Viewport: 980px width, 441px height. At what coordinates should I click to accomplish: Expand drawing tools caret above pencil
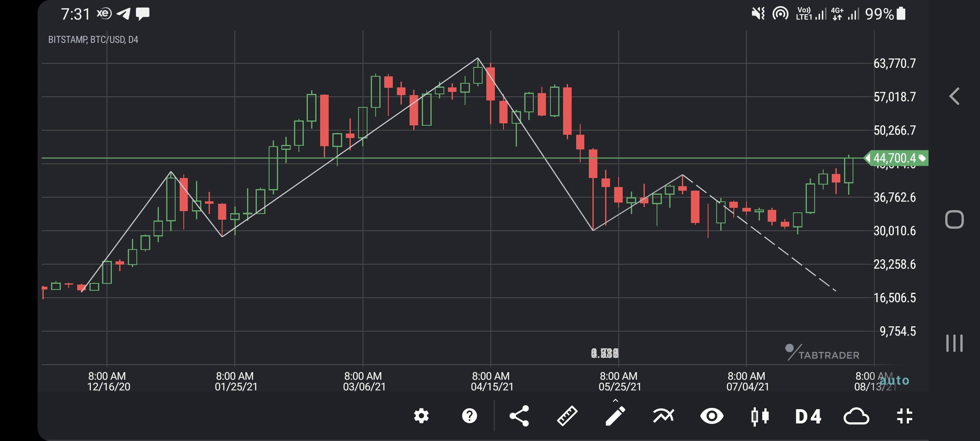click(615, 401)
